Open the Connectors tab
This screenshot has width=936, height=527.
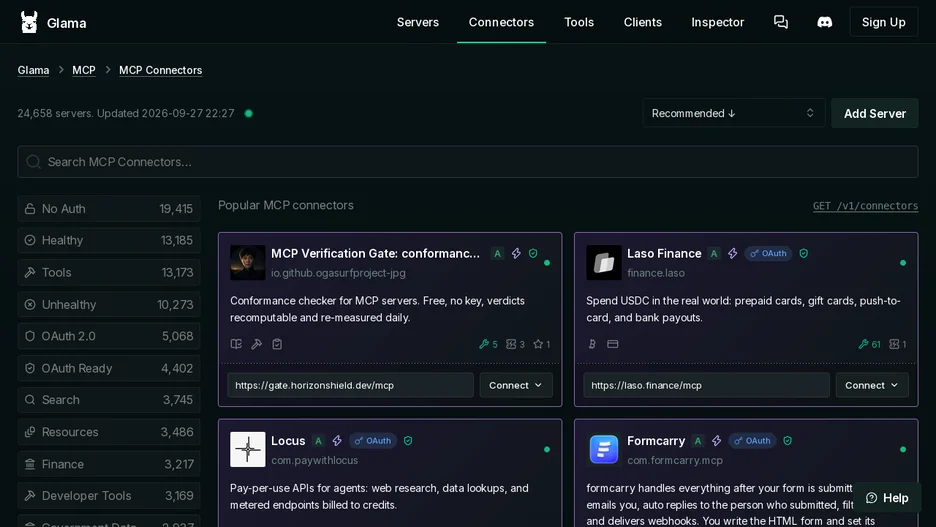point(501,22)
